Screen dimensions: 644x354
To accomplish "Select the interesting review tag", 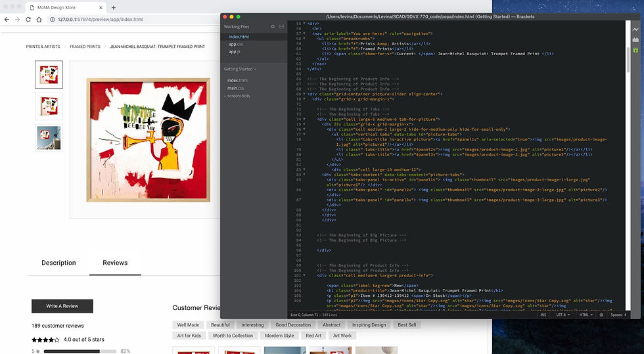I will tap(252, 325).
